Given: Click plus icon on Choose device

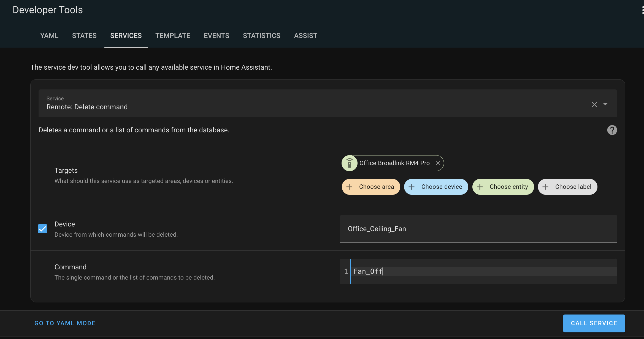Looking at the screenshot, I should coord(412,187).
